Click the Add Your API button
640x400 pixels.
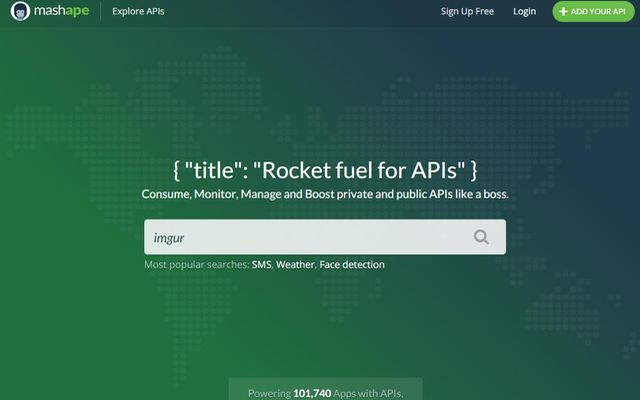(593, 11)
